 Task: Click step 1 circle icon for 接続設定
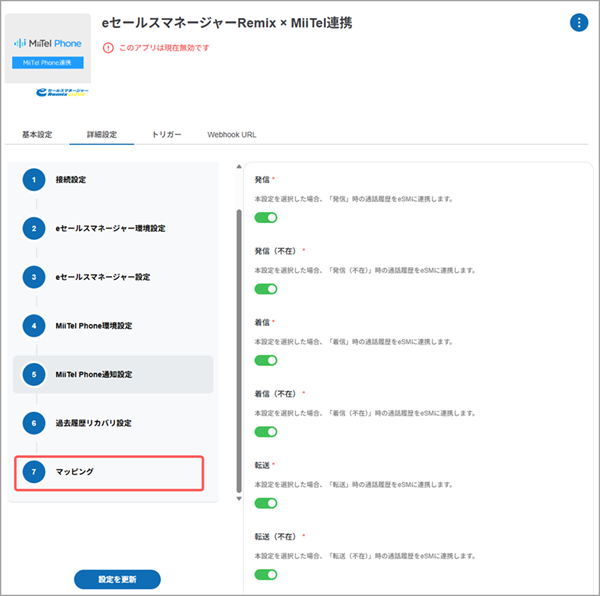pos(34,180)
